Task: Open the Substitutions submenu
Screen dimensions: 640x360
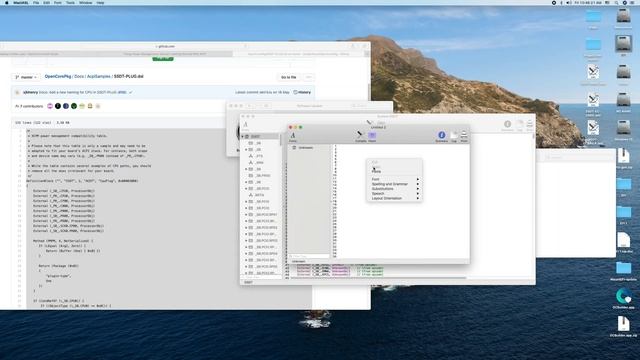Action: [x=394, y=189]
